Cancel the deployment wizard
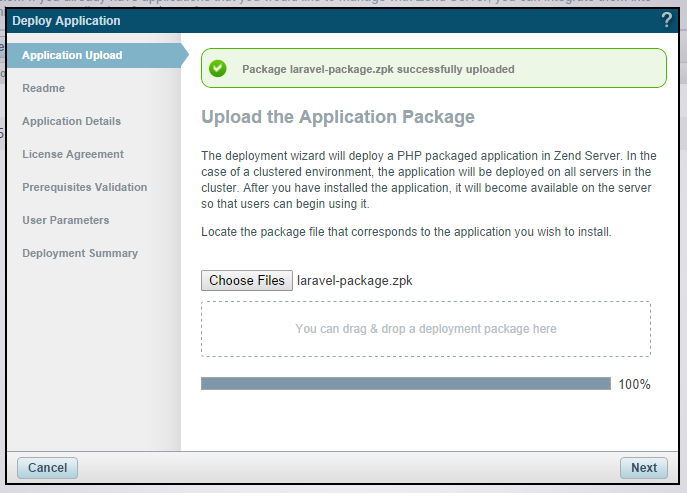687x493 pixels. [x=47, y=467]
